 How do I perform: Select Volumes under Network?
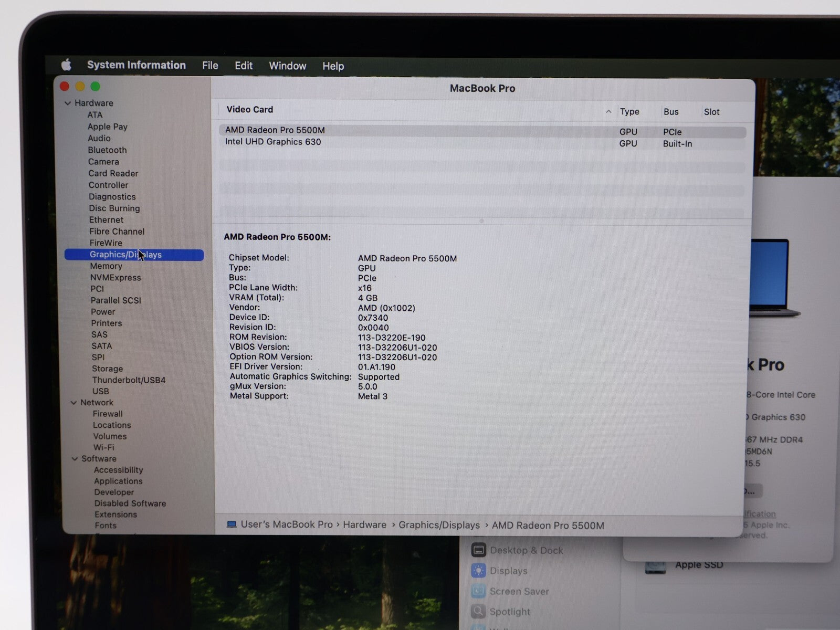(x=110, y=436)
